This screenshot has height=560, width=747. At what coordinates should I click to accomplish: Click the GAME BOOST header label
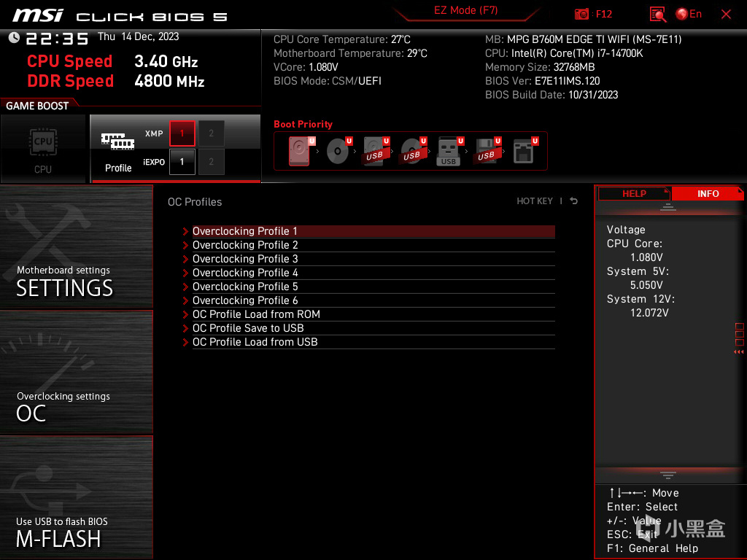[x=37, y=106]
